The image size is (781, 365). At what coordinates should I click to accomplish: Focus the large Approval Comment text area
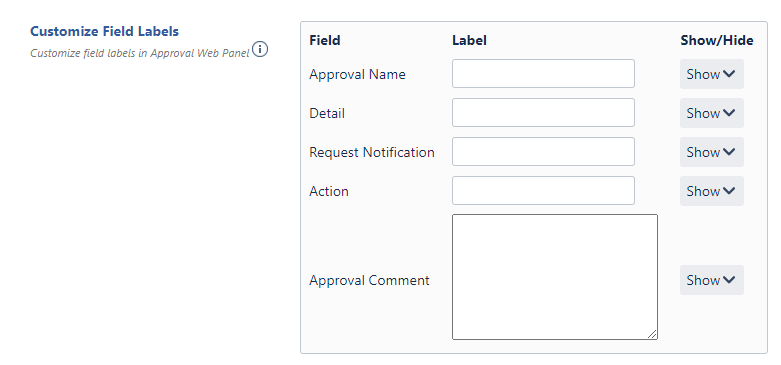(554, 277)
